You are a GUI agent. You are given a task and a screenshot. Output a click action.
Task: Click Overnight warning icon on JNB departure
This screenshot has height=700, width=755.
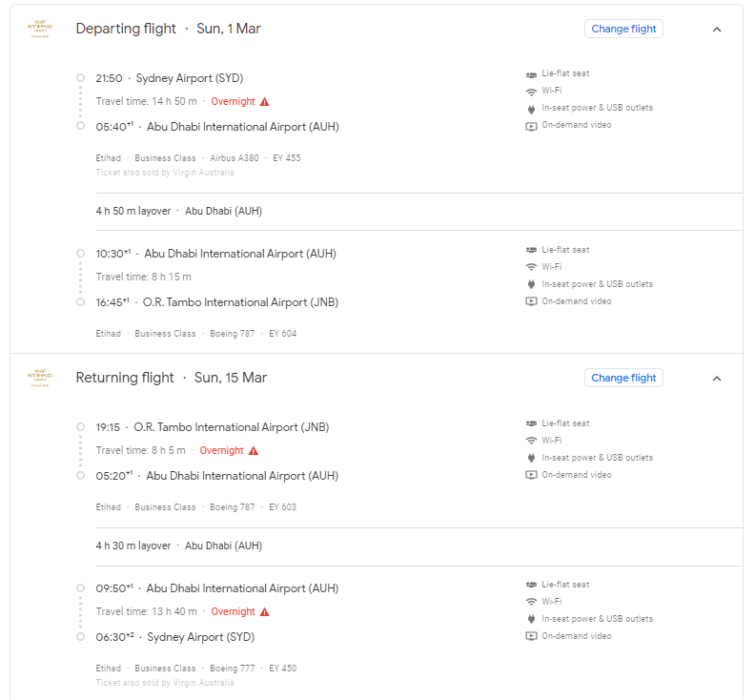coord(254,451)
